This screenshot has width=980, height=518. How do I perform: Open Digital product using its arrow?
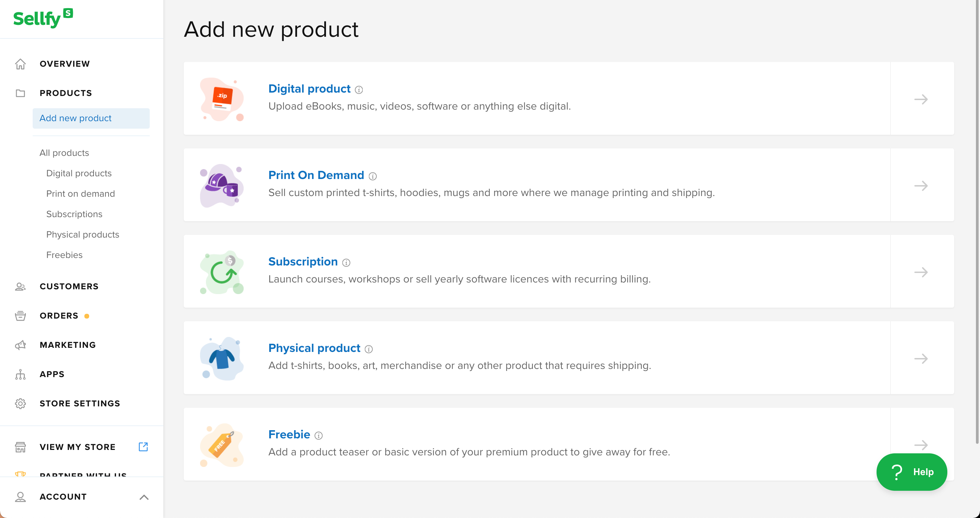(921, 99)
